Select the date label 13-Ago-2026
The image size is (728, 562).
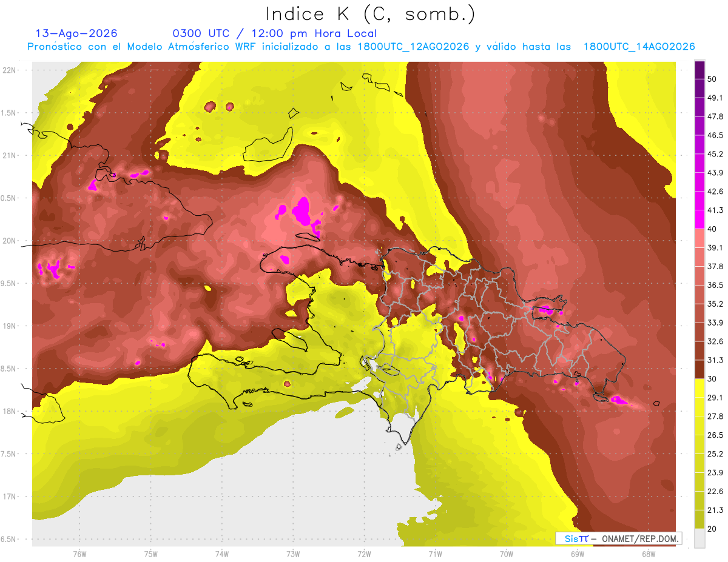(76, 33)
